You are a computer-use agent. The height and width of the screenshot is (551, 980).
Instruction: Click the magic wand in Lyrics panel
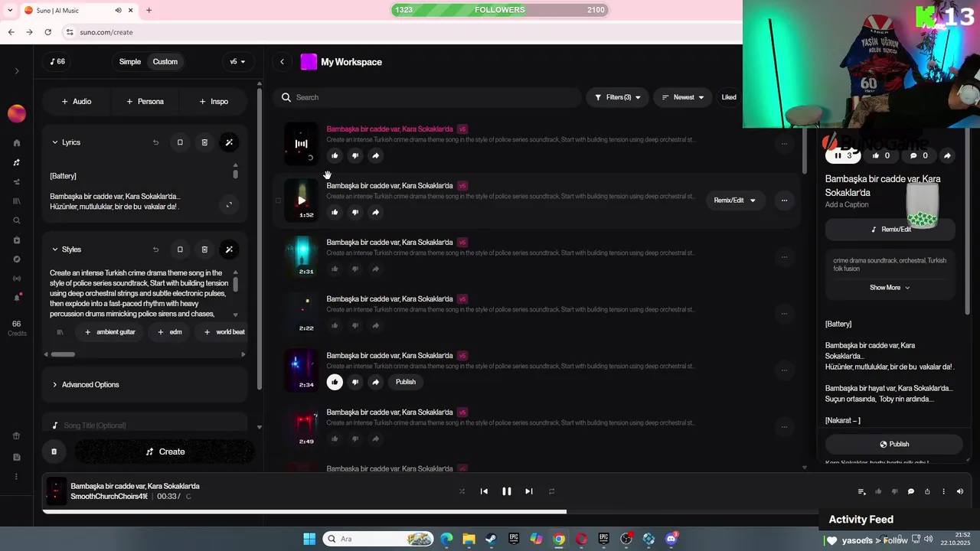click(229, 142)
